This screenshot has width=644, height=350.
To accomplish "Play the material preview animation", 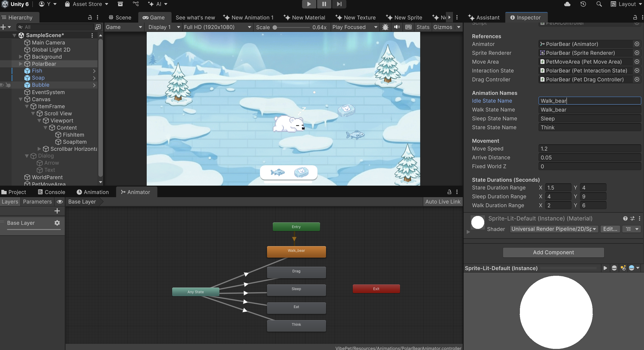I will pos(605,268).
